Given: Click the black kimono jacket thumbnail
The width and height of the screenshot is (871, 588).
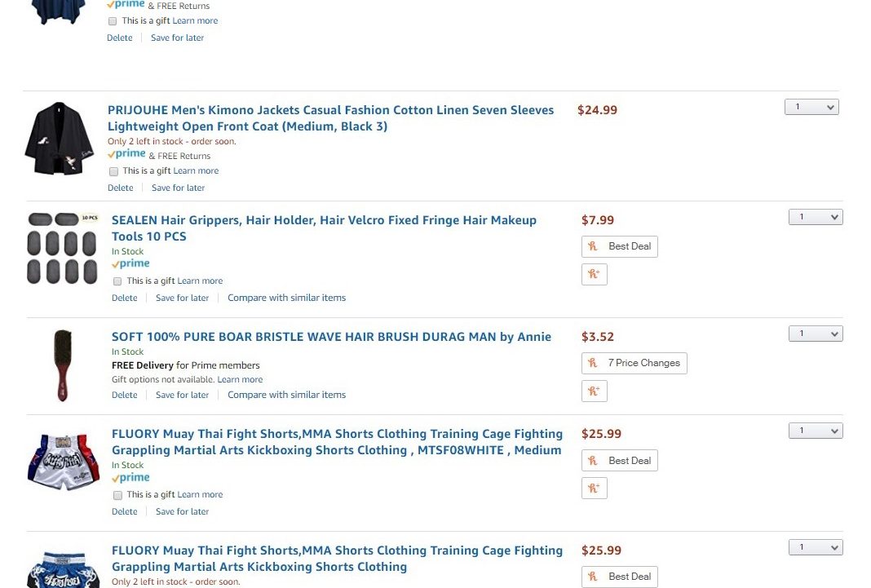Looking at the screenshot, I should 60,139.
